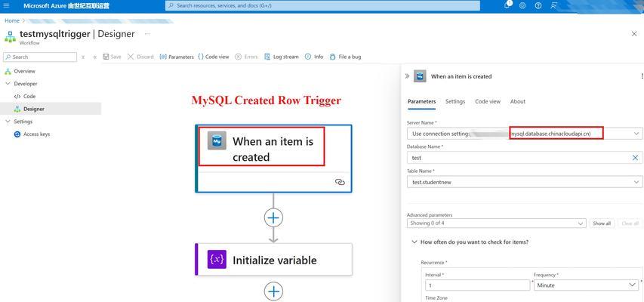
Task: Click the search resources box
Action: (322, 6)
